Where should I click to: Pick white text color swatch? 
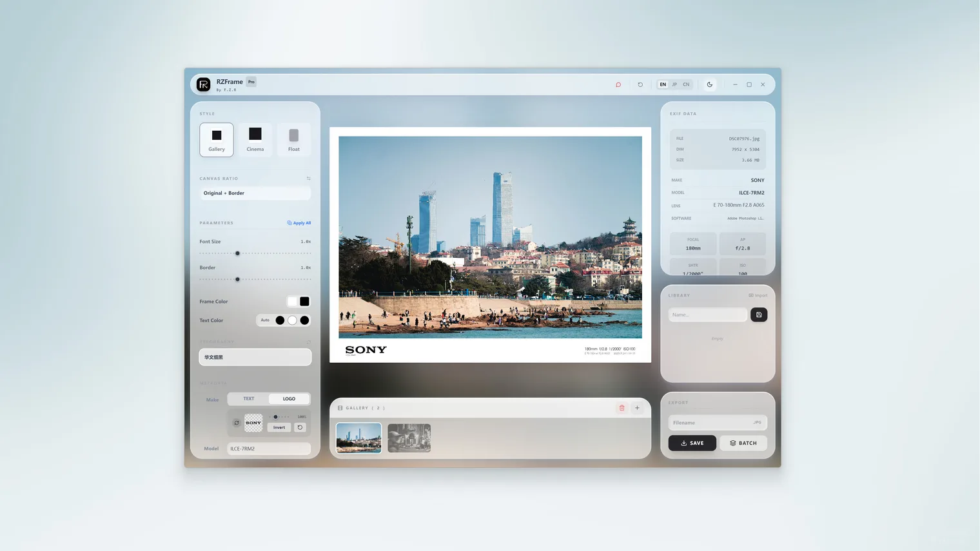tap(292, 320)
